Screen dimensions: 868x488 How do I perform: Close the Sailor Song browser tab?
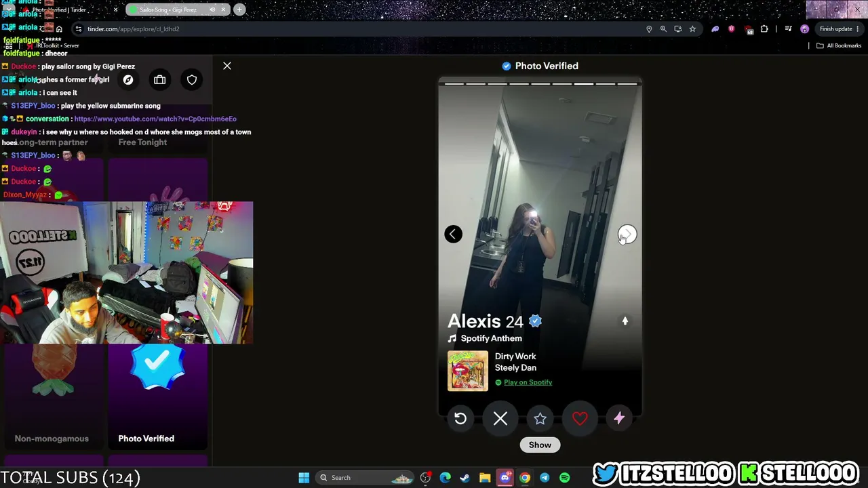[x=224, y=9]
